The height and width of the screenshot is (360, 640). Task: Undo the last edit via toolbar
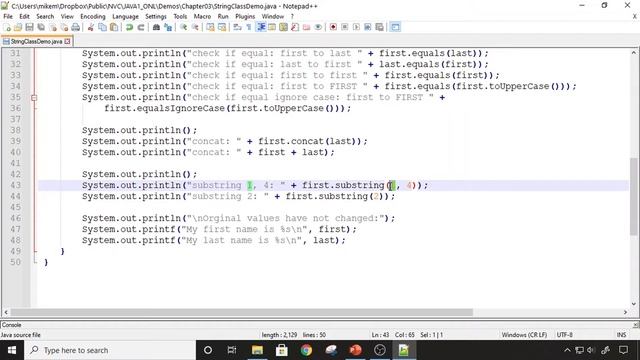[129, 27]
